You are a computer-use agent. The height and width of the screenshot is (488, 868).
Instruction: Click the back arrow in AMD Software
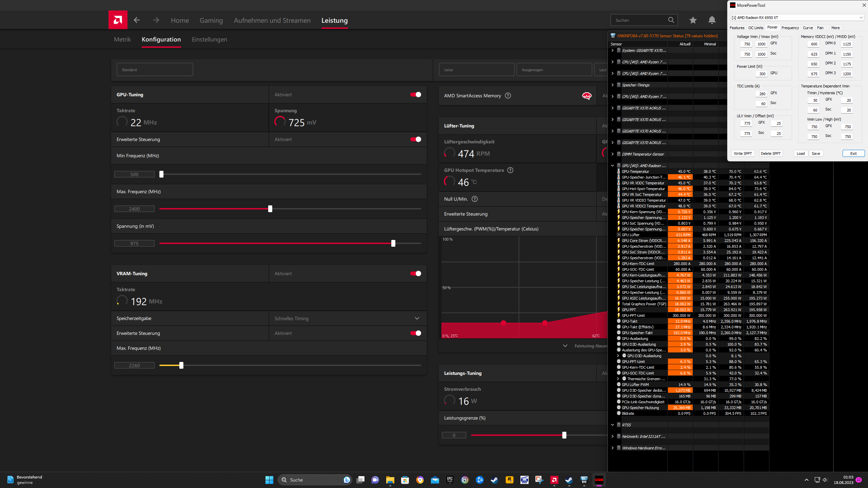(137, 20)
